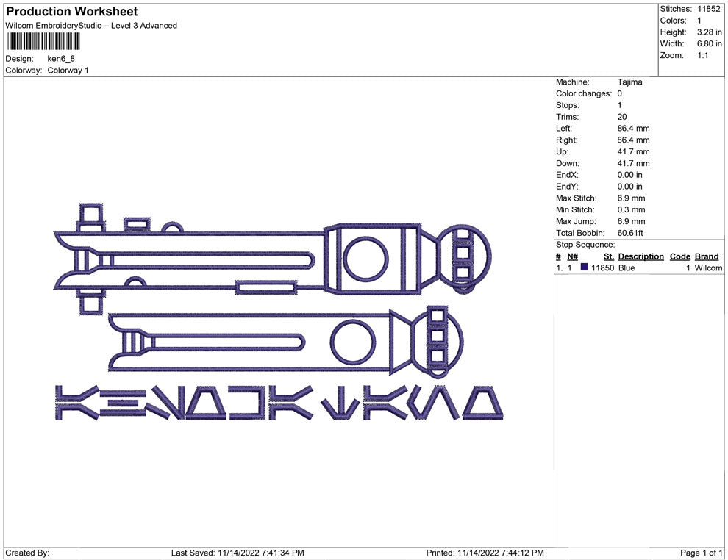Click the Down value '41.7 mm'
This screenshot has width=728, height=560.
point(633,163)
